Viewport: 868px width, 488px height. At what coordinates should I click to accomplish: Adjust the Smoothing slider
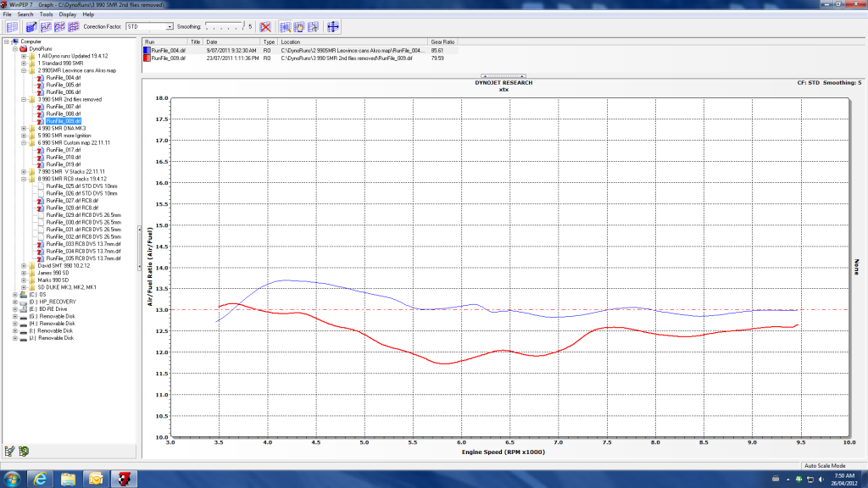[x=225, y=26]
